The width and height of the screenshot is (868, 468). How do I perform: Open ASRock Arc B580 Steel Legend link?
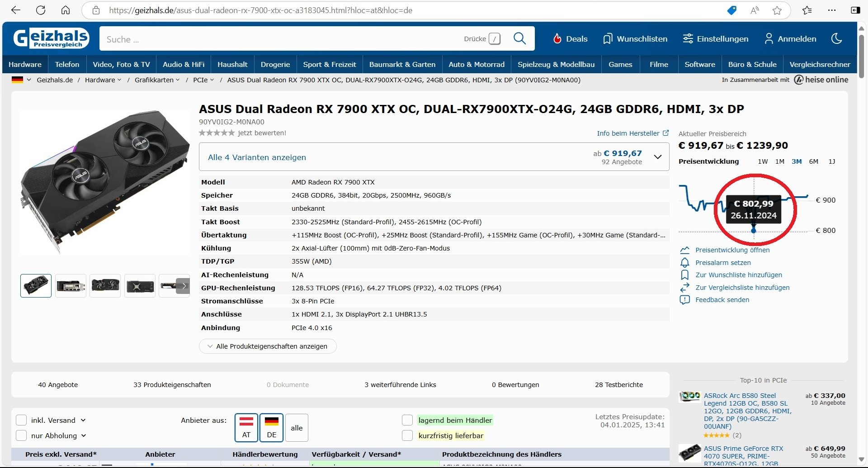pos(748,411)
